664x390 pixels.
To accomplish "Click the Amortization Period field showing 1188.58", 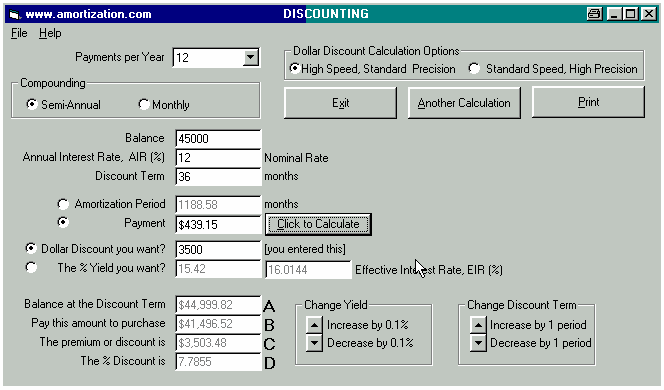I will [218, 205].
